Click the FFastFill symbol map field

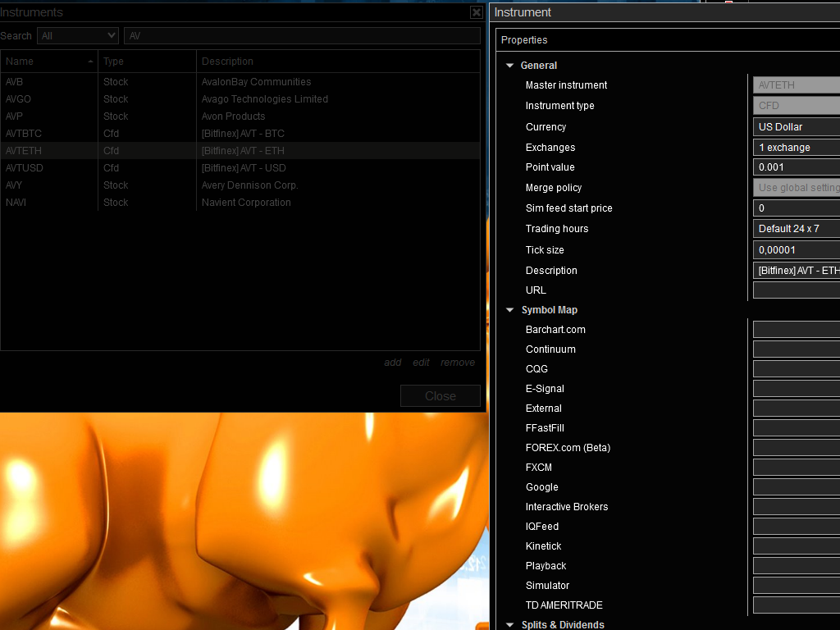(x=797, y=428)
